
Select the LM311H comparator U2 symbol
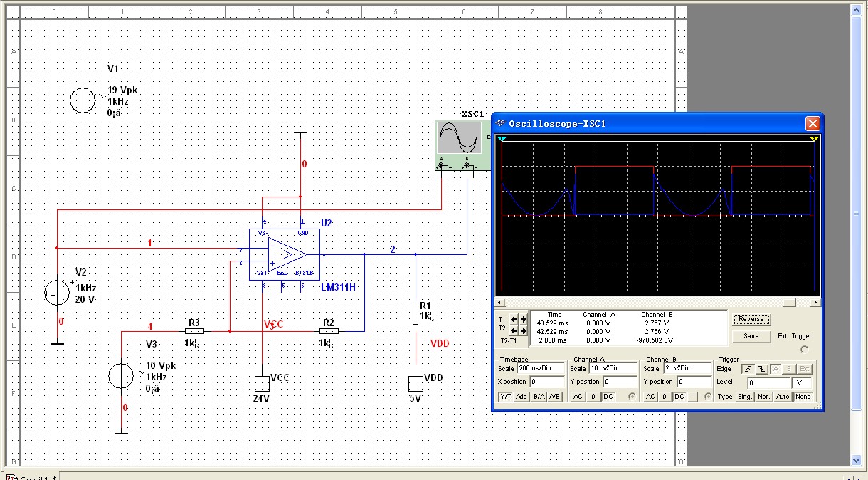point(284,254)
